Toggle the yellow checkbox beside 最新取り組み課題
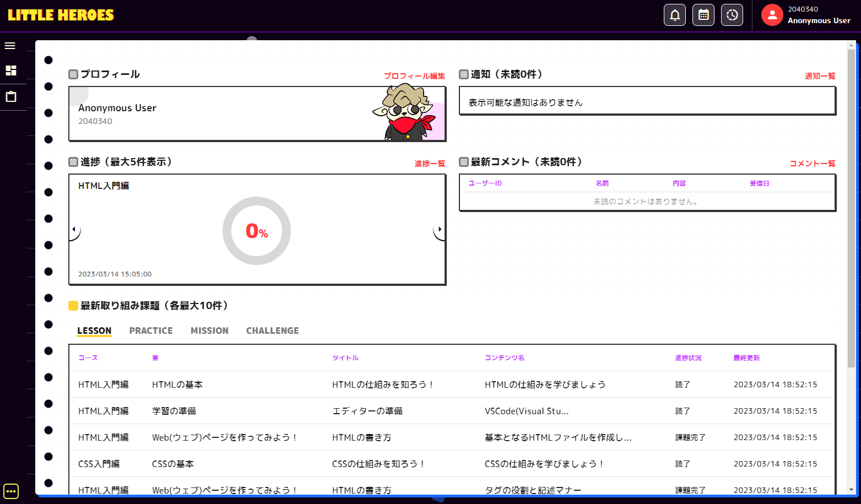 [72, 305]
